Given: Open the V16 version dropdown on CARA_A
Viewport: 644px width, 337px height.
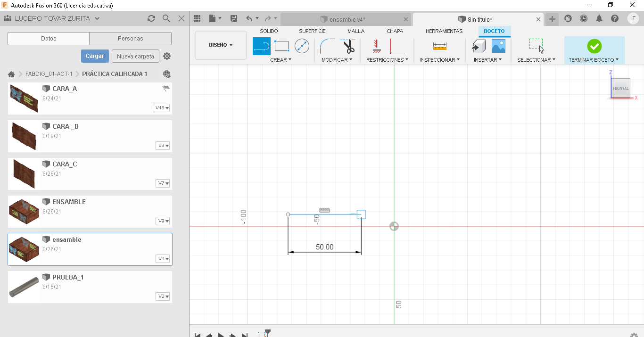Looking at the screenshot, I should pyautogui.click(x=162, y=108).
